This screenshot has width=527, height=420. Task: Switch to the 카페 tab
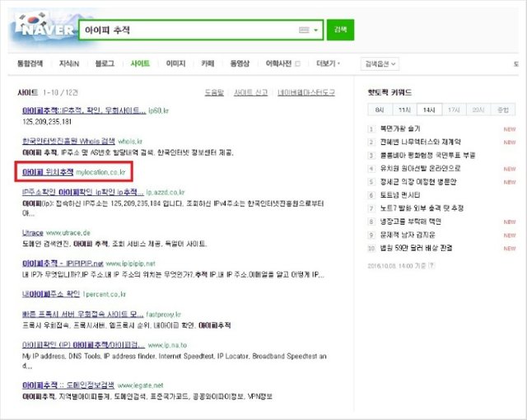coord(208,63)
